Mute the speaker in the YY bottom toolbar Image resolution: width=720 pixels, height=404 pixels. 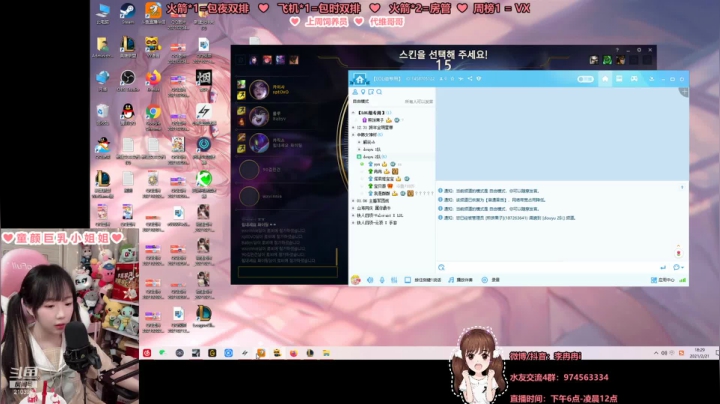pos(370,280)
